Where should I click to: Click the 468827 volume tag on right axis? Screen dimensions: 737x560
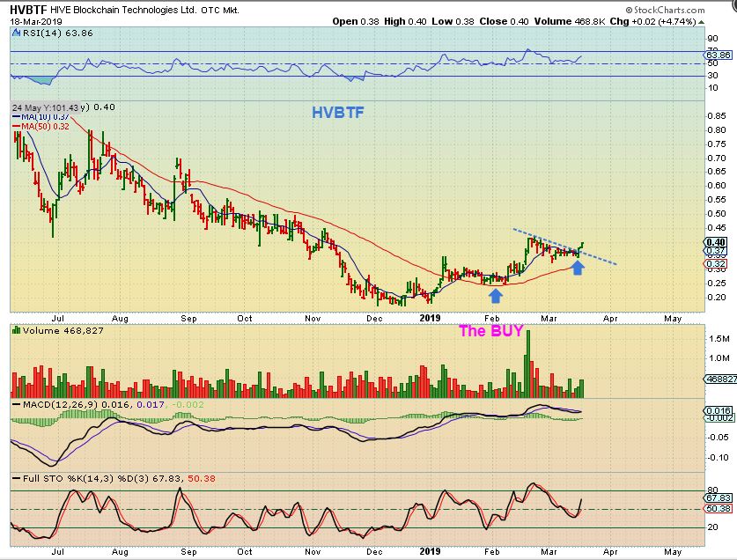click(x=719, y=379)
